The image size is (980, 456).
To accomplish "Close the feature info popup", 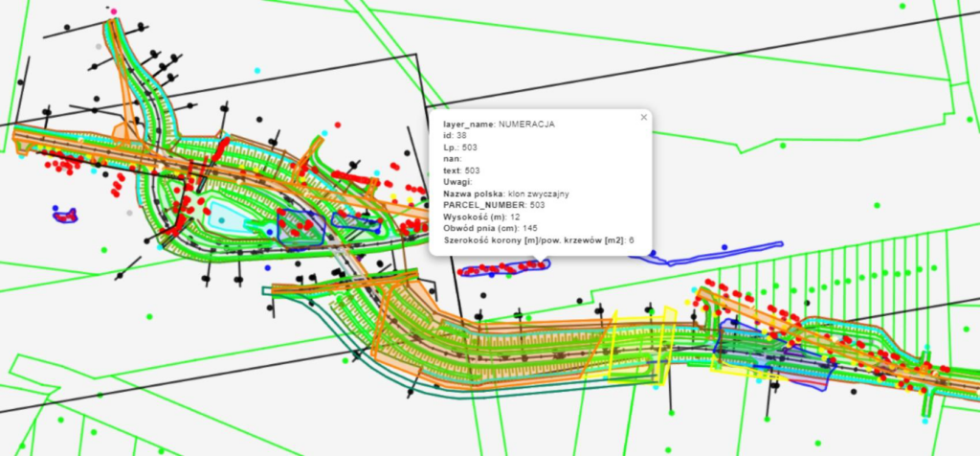I will 643,118.
